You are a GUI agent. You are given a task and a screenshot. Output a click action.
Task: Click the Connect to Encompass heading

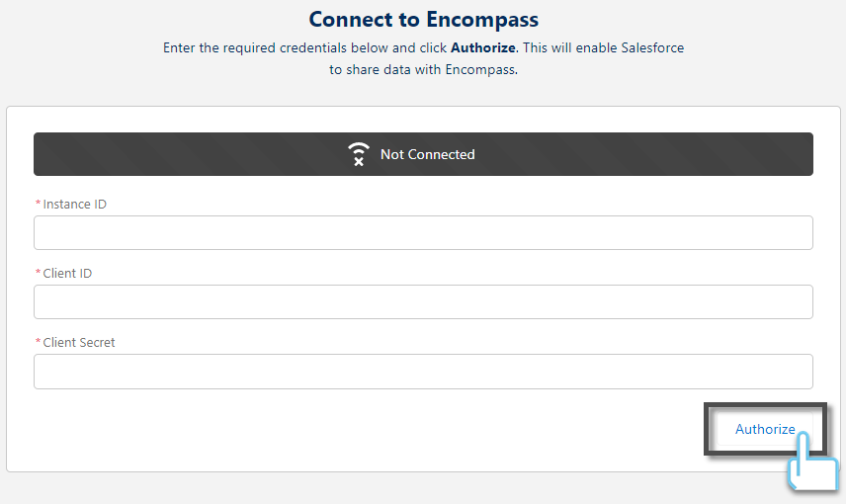424,20
